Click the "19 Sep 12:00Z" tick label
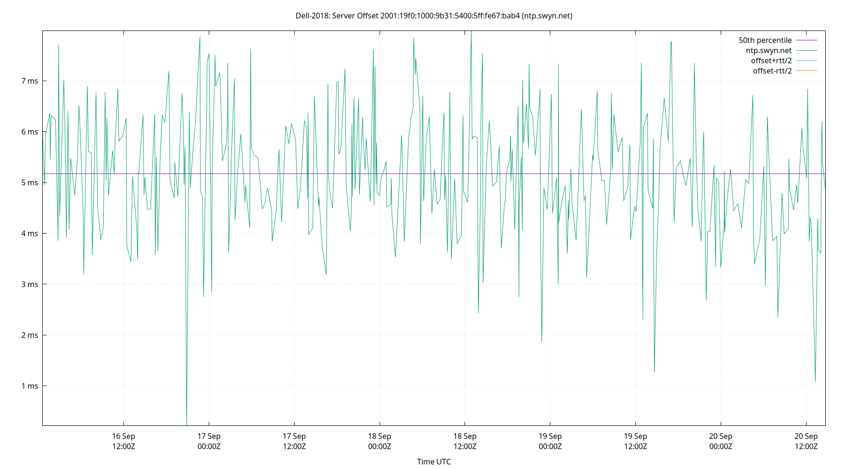 (636, 441)
